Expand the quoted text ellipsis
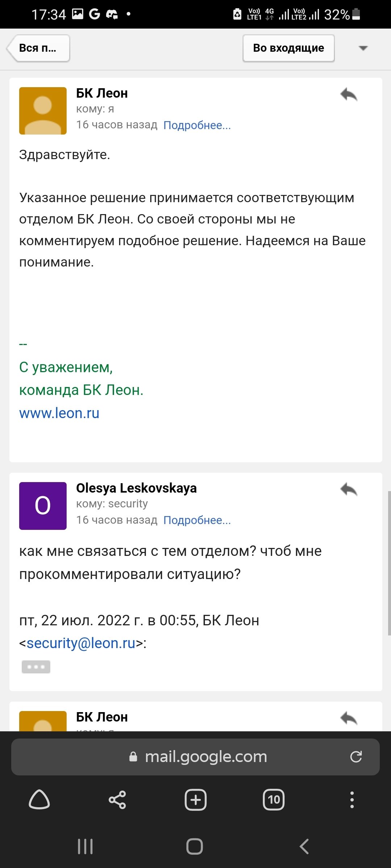The height and width of the screenshot is (868, 391). click(36, 667)
